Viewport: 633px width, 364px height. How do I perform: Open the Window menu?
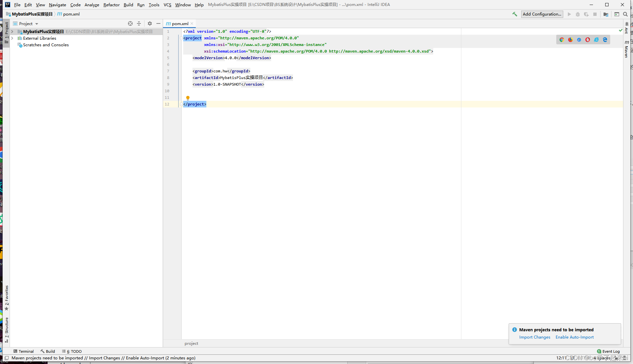[183, 5]
